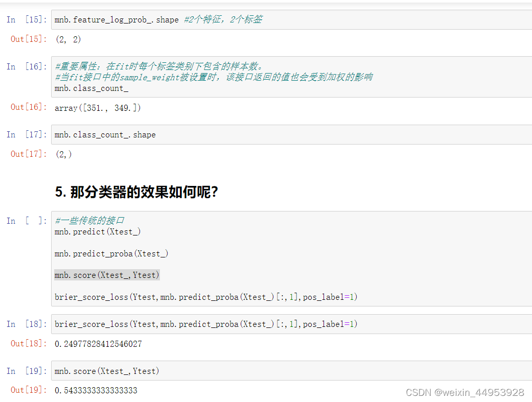
Task: Click comment #2个特征, 2个标签
Action: click(223, 19)
